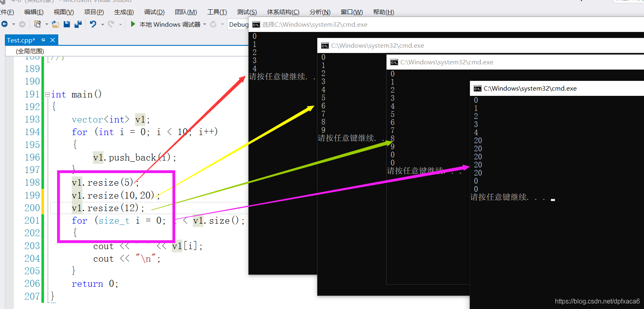This screenshot has height=309, width=644.
Task: Open the 分析(N) menu
Action: 320,12
